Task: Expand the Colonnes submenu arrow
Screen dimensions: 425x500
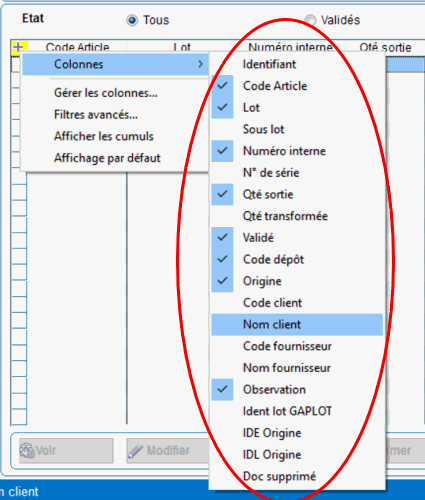Action: tap(200, 64)
